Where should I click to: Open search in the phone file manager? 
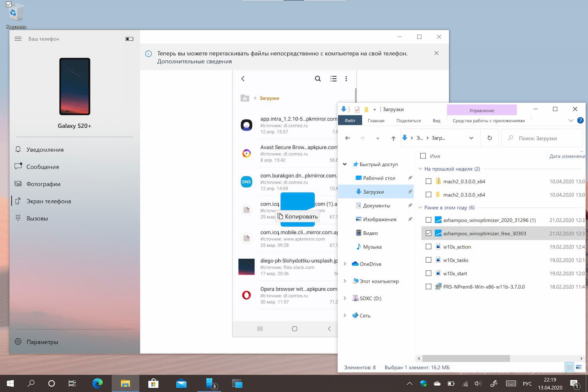pyautogui.click(x=318, y=79)
